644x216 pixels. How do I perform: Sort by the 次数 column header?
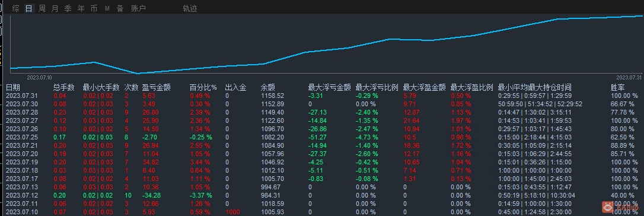[132, 87]
